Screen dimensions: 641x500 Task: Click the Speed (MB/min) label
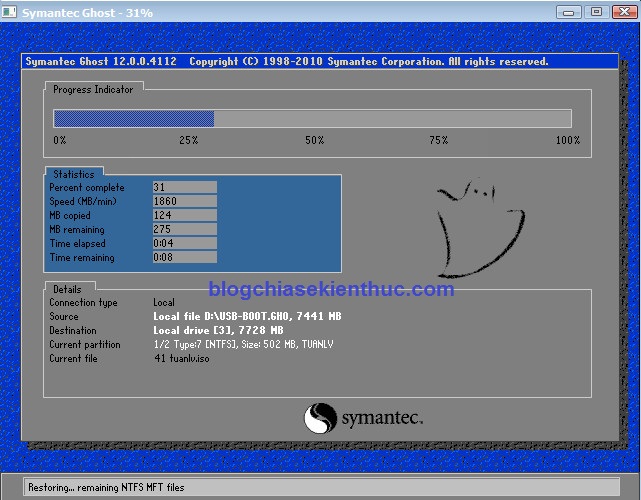point(83,202)
